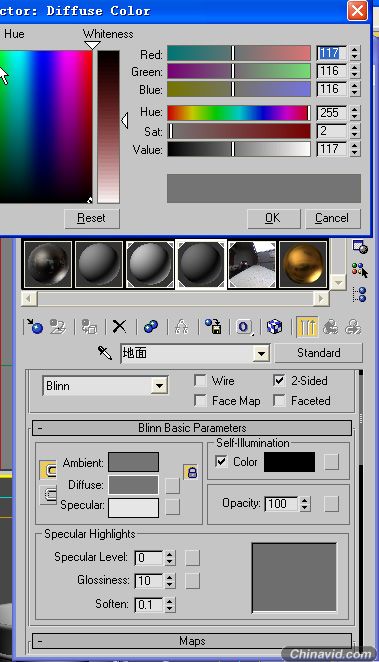Click the Red slider bar
The width and height of the screenshot is (379, 662).
[x=239, y=53]
